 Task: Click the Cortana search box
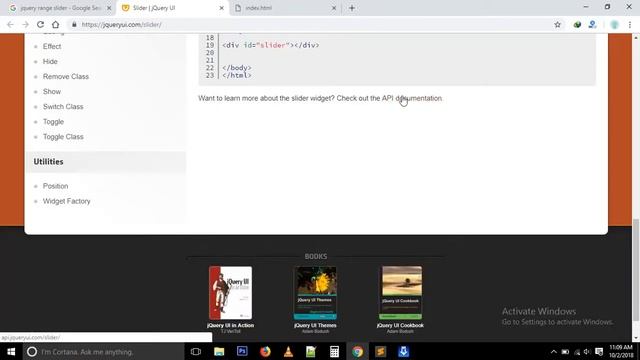[x=103, y=351]
